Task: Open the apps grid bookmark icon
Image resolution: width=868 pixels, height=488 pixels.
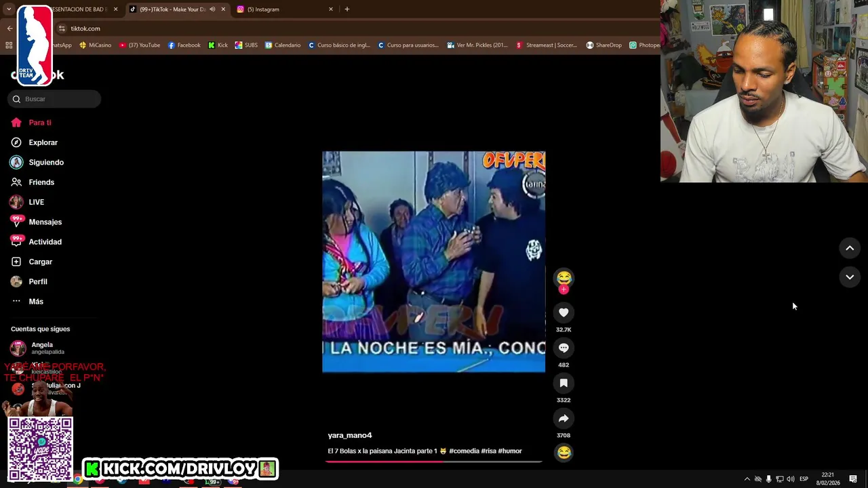Action: click(x=9, y=45)
